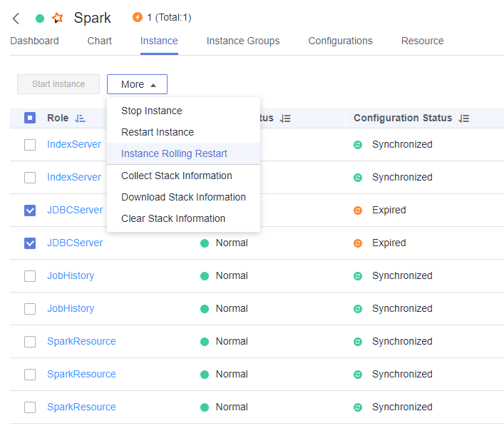The image size is (504, 436).
Task: Click the disabled Start Instance button
Action: click(x=58, y=84)
